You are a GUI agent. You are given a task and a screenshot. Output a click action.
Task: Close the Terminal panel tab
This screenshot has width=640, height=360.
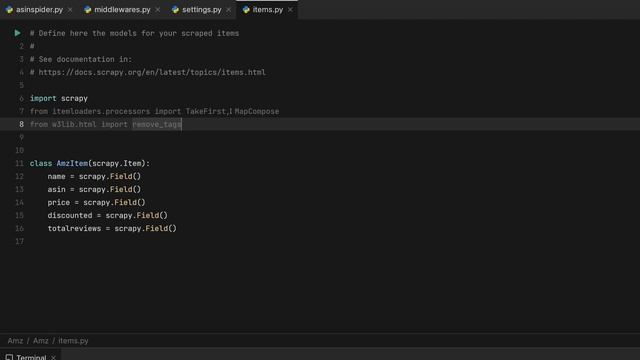53,357
